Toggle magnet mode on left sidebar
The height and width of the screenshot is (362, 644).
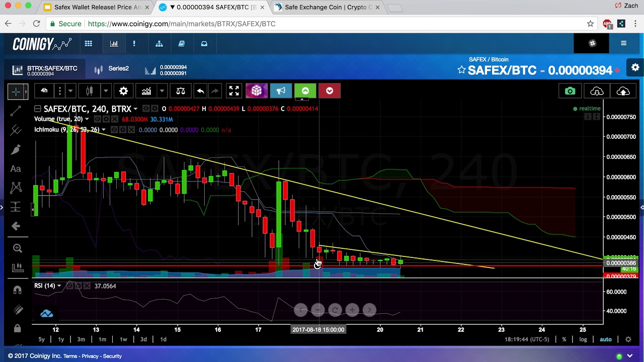[x=17, y=290]
